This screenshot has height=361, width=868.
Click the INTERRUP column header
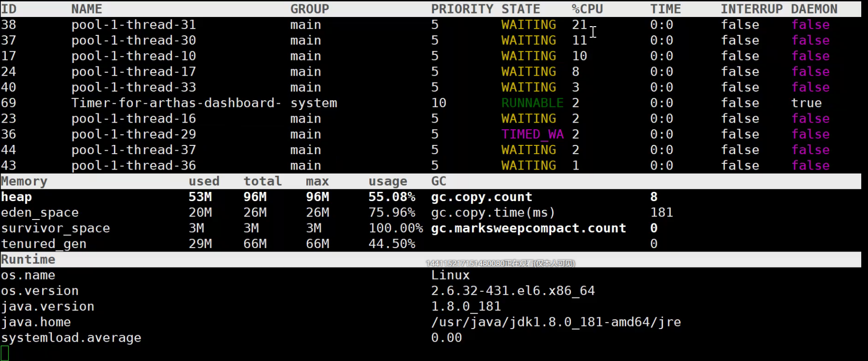click(x=752, y=9)
